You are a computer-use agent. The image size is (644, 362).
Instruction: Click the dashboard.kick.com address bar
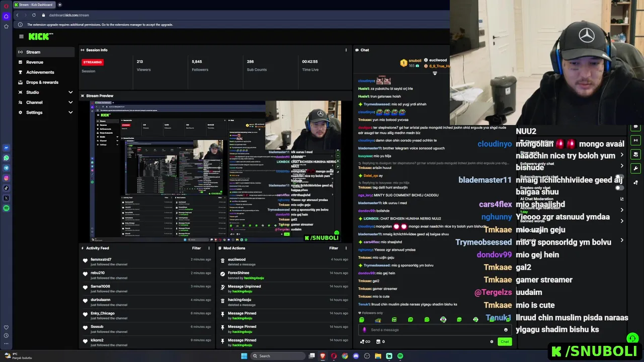click(x=69, y=15)
